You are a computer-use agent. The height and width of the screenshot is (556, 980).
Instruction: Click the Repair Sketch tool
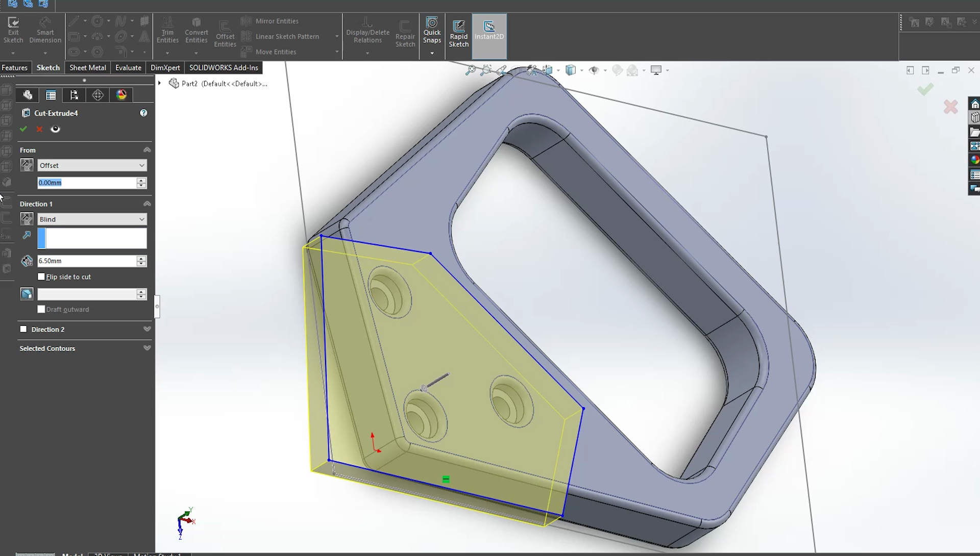[405, 34]
